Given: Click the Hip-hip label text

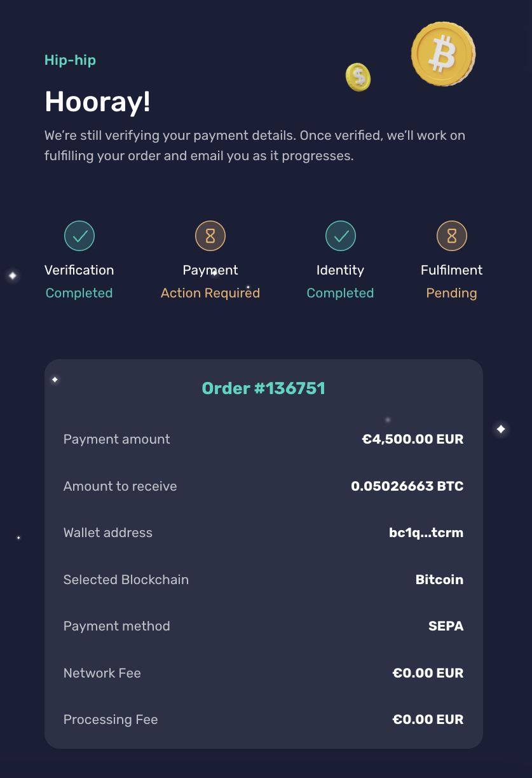Looking at the screenshot, I should coord(71,60).
